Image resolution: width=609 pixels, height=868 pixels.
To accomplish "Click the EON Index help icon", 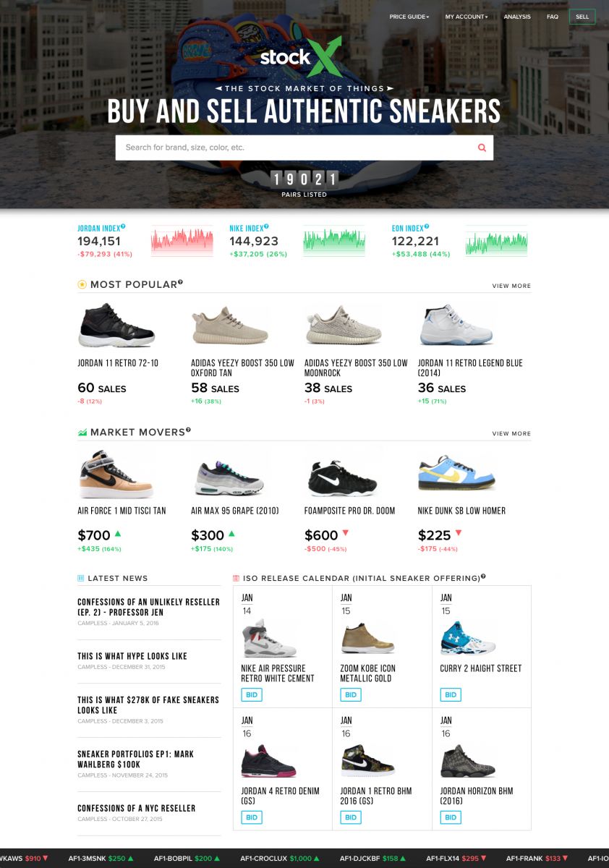I will (x=427, y=226).
